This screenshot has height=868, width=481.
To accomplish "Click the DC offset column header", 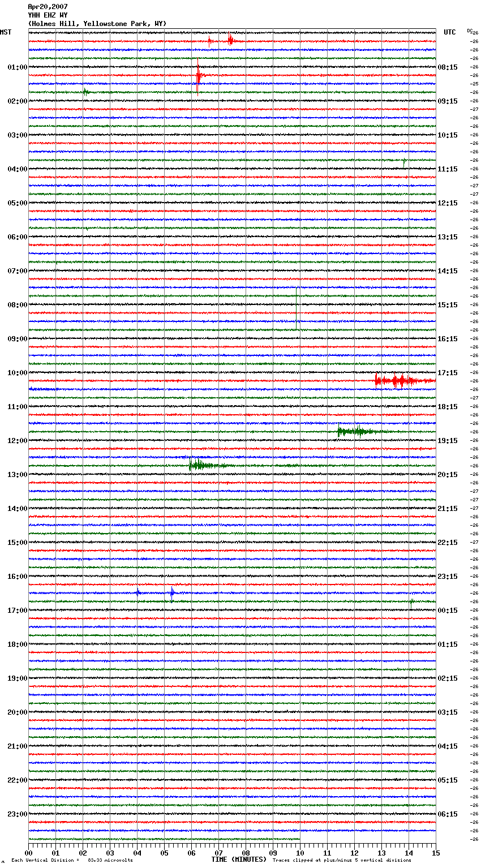I will click(x=470, y=31).
